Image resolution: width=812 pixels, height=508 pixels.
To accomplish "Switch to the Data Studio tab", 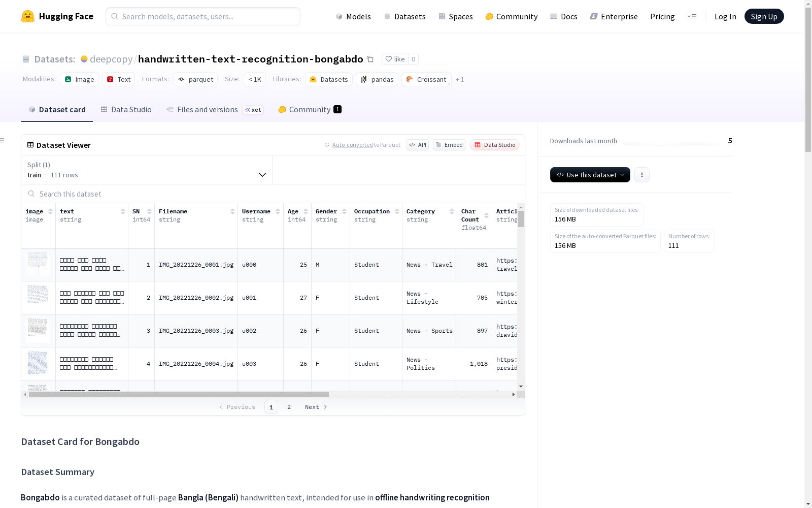I will [x=126, y=110].
